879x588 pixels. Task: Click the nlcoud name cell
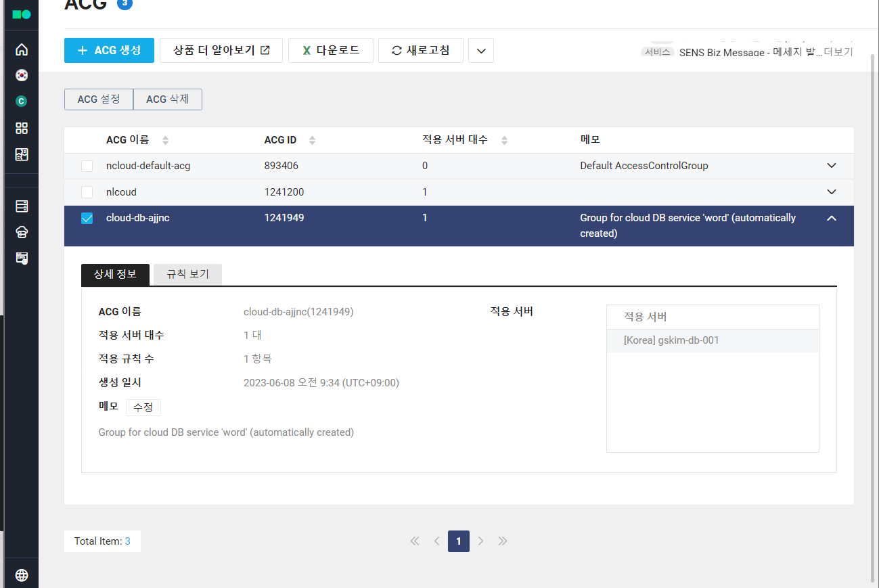121,192
